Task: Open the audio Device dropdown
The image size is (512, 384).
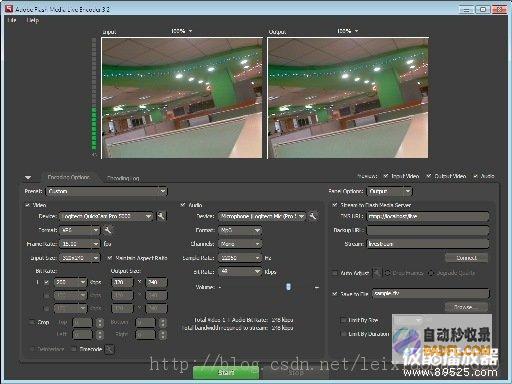Action: 262,216
